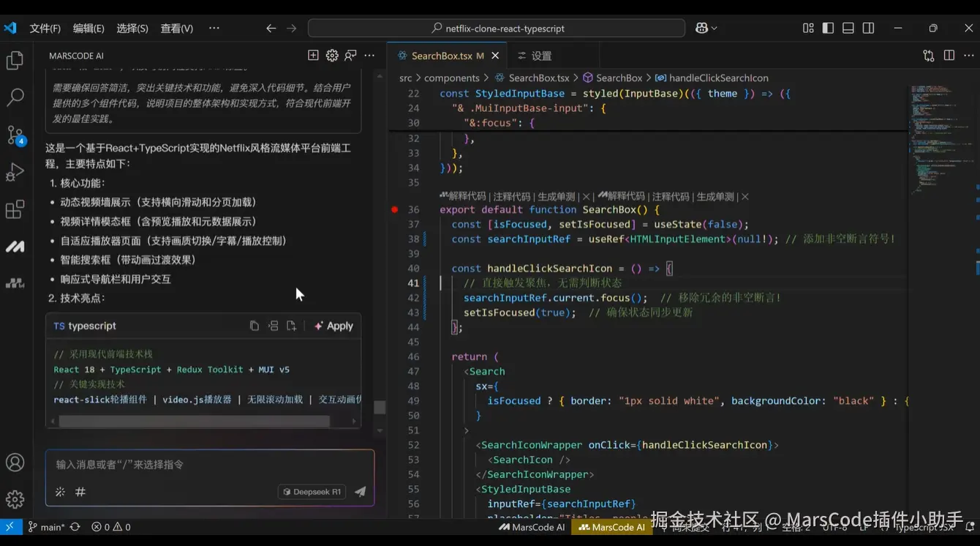Viewport: 980px width, 546px height.
Task: Open the 文件(F) menu
Action: 45,29
